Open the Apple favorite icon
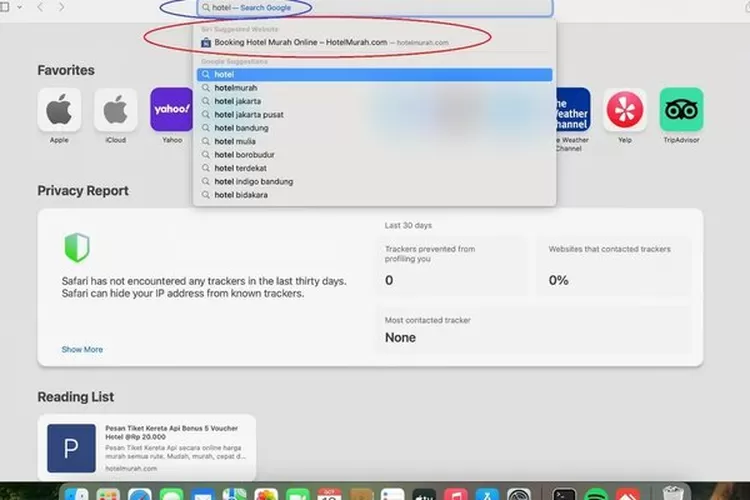Image resolution: width=750 pixels, height=500 pixels. tap(59, 110)
